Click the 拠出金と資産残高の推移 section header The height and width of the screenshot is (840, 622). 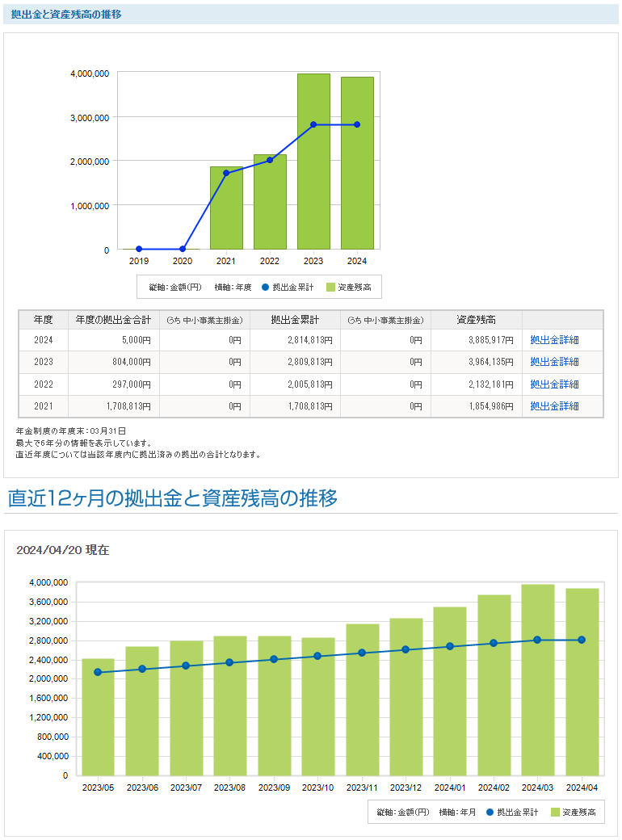pos(67,14)
